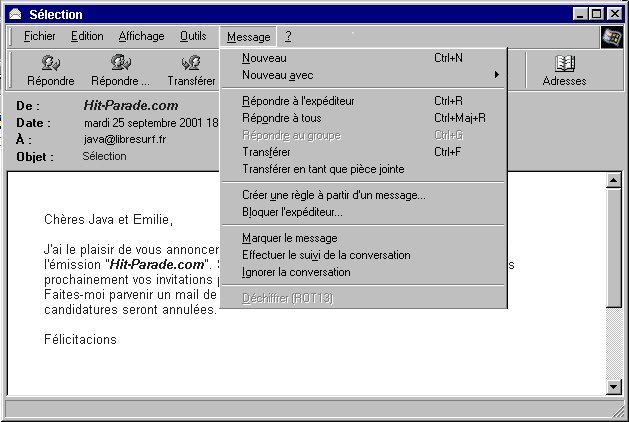Click the Transférer toolbar icon
Image resolution: width=629 pixels, height=422 pixels.
coord(191,63)
